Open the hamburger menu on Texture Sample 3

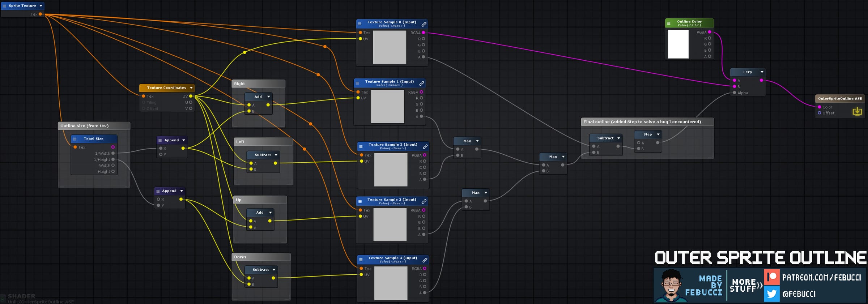[360, 201]
